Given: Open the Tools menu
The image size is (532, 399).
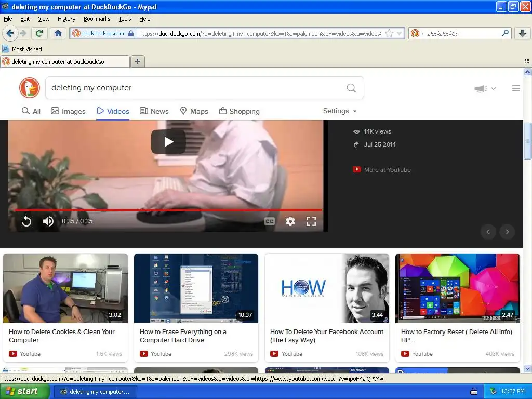Looking at the screenshot, I should (x=125, y=19).
